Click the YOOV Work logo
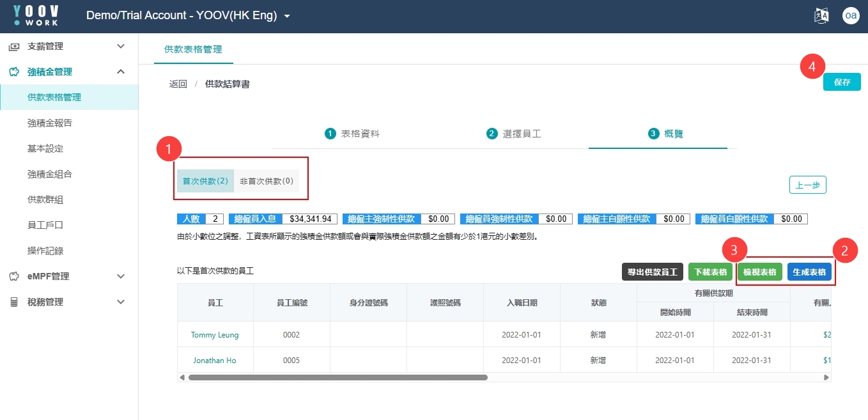This screenshot has width=868, height=420. pyautogui.click(x=36, y=16)
